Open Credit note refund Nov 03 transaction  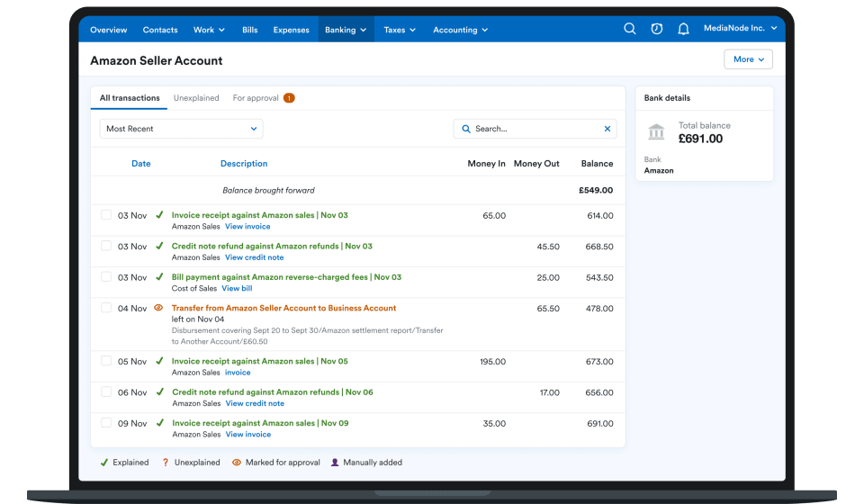click(272, 246)
